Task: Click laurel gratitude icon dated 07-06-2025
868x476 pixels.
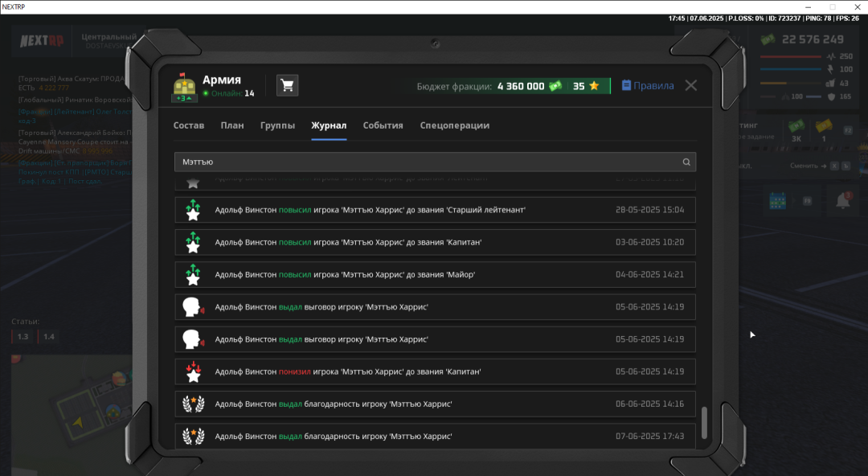Action: [x=192, y=436]
